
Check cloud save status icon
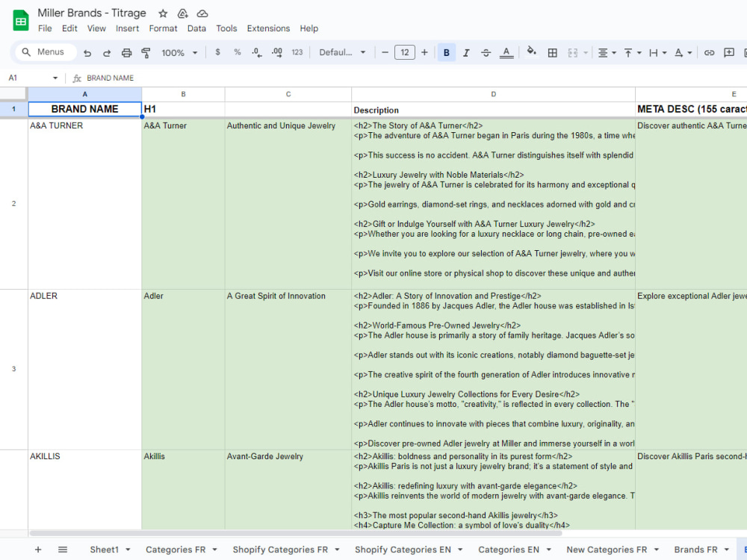point(202,13)
